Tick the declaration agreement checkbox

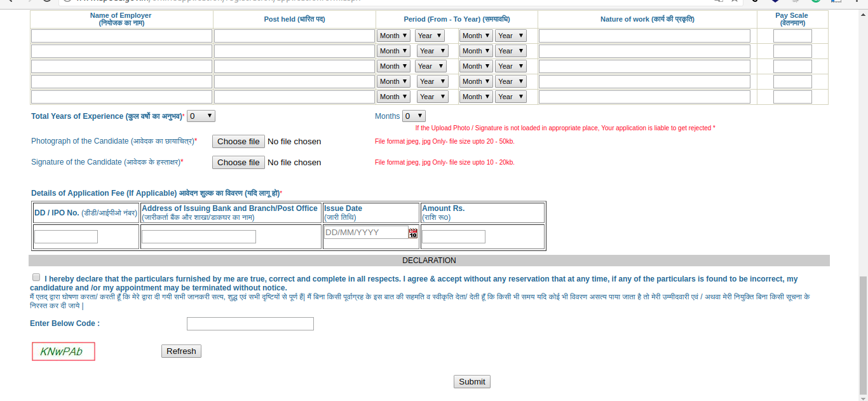(36, 278)
